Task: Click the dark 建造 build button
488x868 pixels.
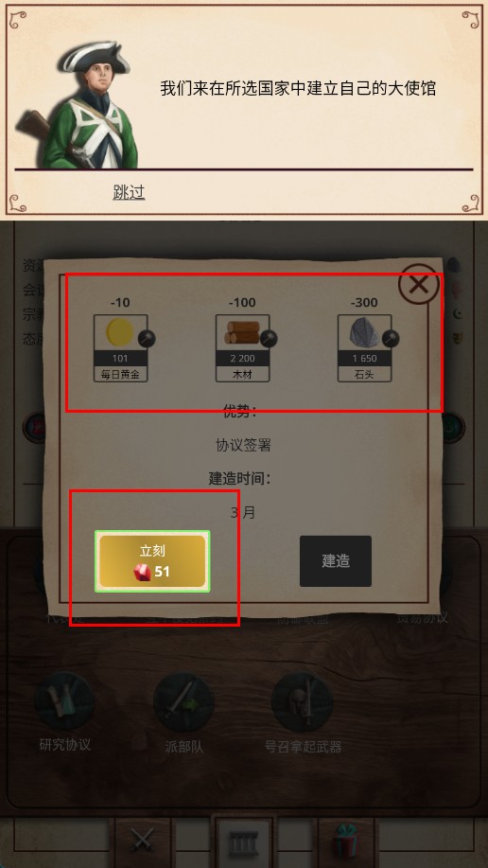Action: 336,560
